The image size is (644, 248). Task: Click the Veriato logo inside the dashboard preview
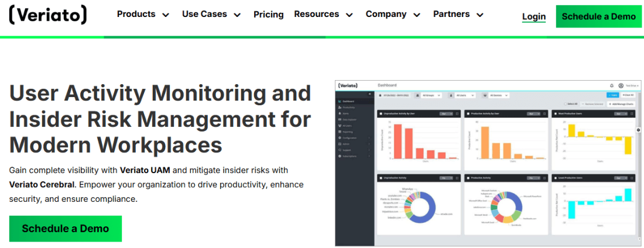click(x=348, y=85)
